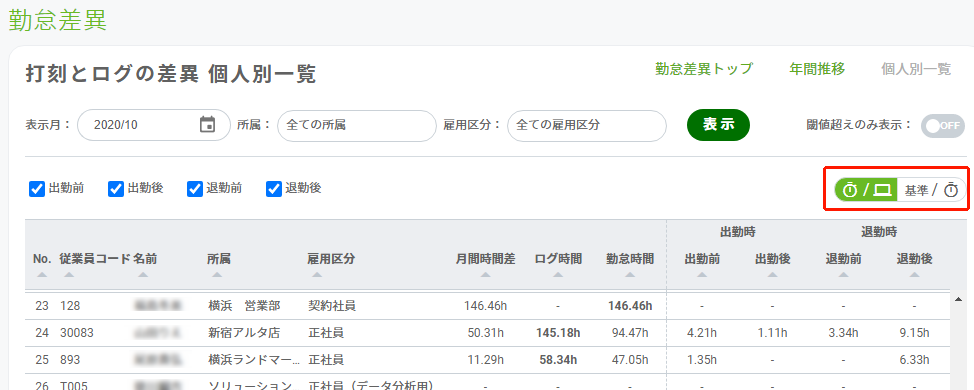Click the 50.31h 月間時間差 value
Image resolution: width=974 pixels, height=390 pixels.
pos(485,333)
